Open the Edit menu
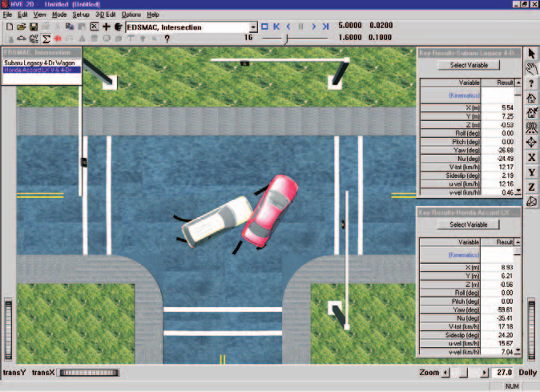Image resolution: width=540 pixels, height=392 pixels. point(22,14)
